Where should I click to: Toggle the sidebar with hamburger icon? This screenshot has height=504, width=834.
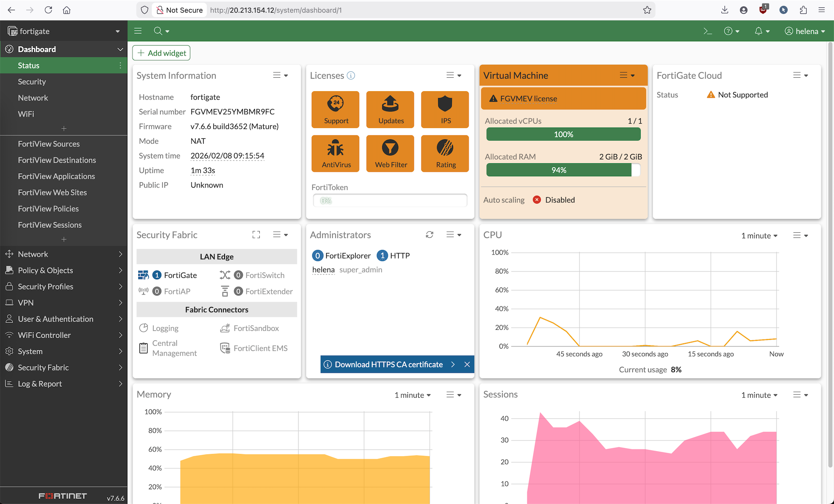click(138, 31)
